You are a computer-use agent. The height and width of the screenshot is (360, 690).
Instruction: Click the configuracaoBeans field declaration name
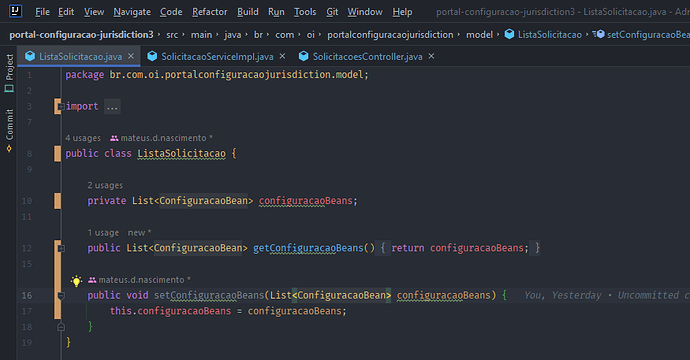[305, 201]
